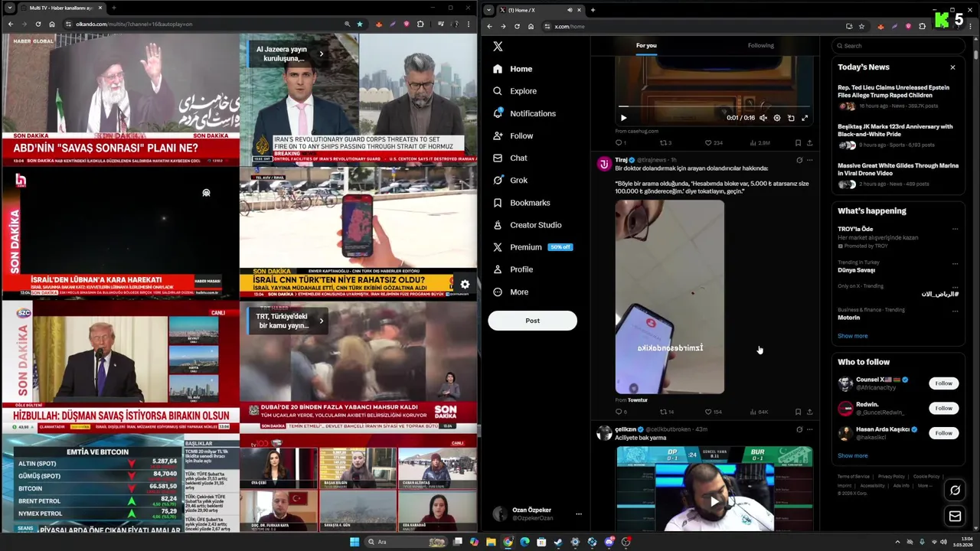Unmute the top video in X feed
Screen dimensions: 980x551
click(763, 118)
